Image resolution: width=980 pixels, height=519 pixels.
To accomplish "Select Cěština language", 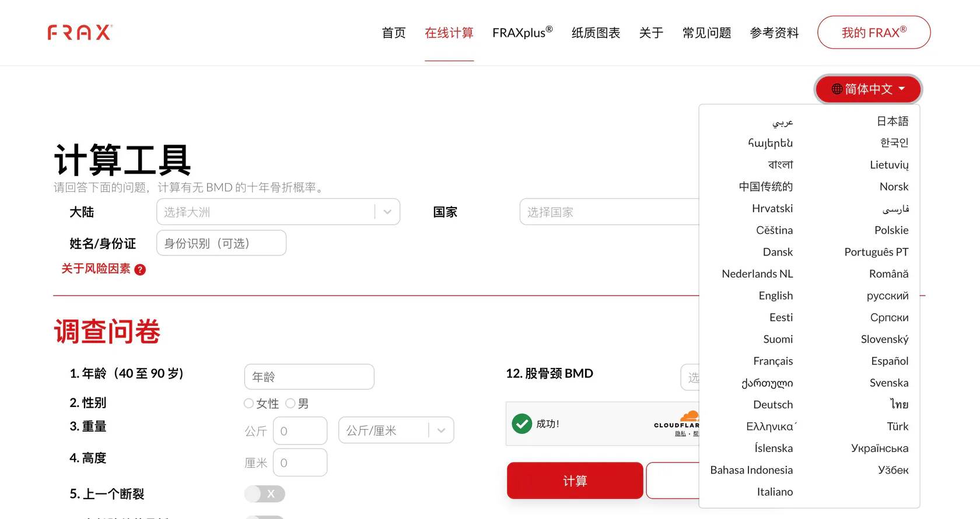I will [774, 230].
